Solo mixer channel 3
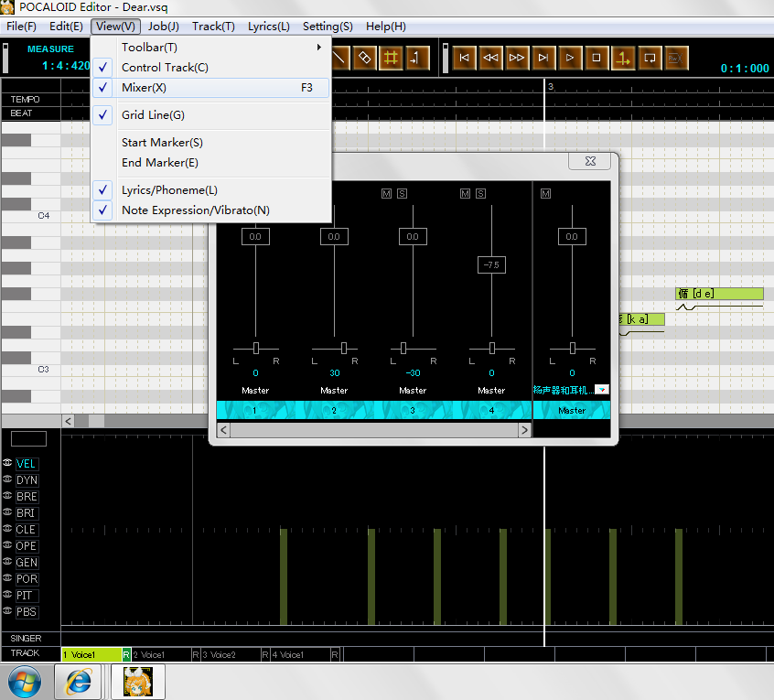 [x=402, y=193]
